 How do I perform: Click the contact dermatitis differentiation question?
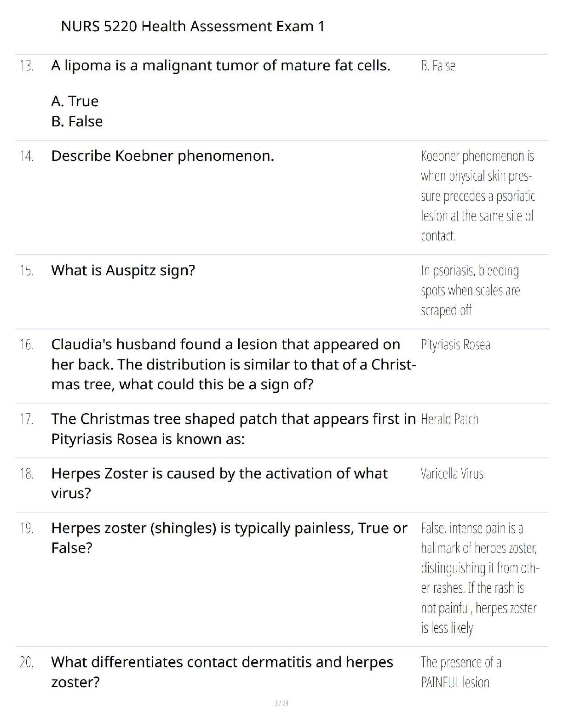click(x=222, y=672)
